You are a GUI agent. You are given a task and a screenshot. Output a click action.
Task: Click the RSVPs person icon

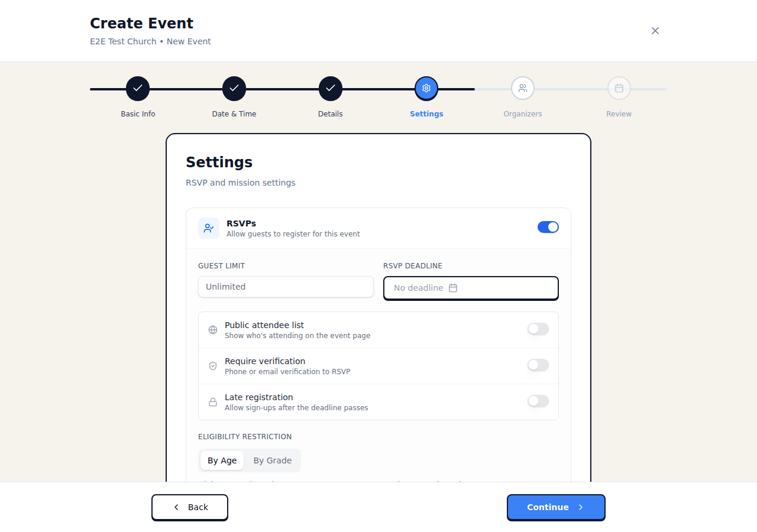click(x=208, y=228)
